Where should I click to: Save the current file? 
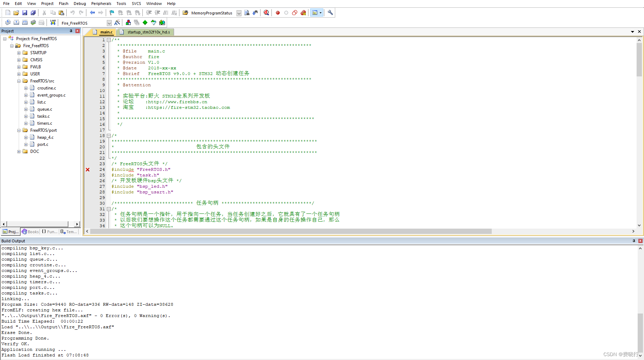tap(25, 13)
